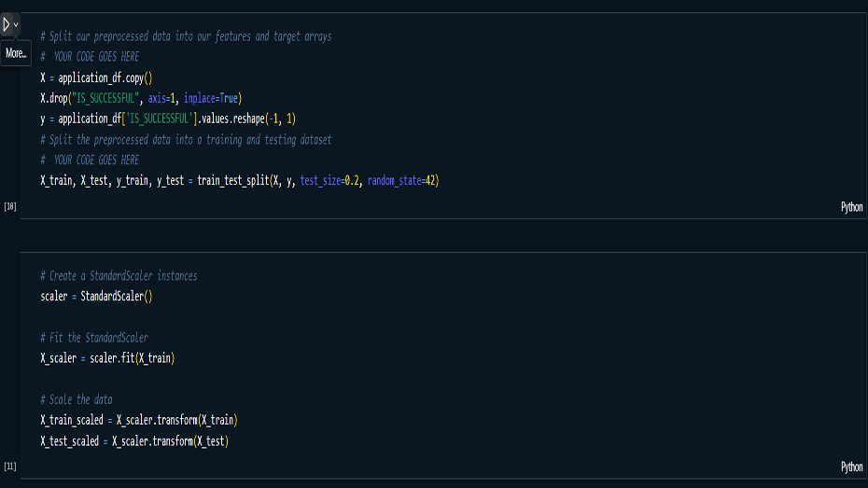This screenshot has height=488, width=868.
Task: Change language via first cell's Python label
Action: [x=851, y=207]
